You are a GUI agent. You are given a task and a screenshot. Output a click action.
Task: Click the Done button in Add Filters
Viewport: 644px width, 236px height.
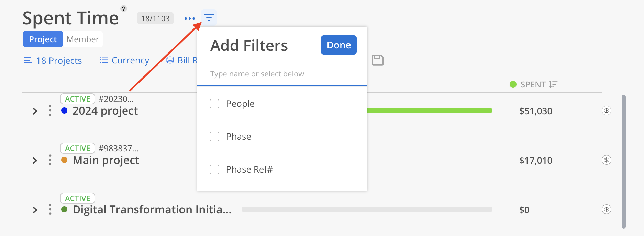[x=339, y=45]
